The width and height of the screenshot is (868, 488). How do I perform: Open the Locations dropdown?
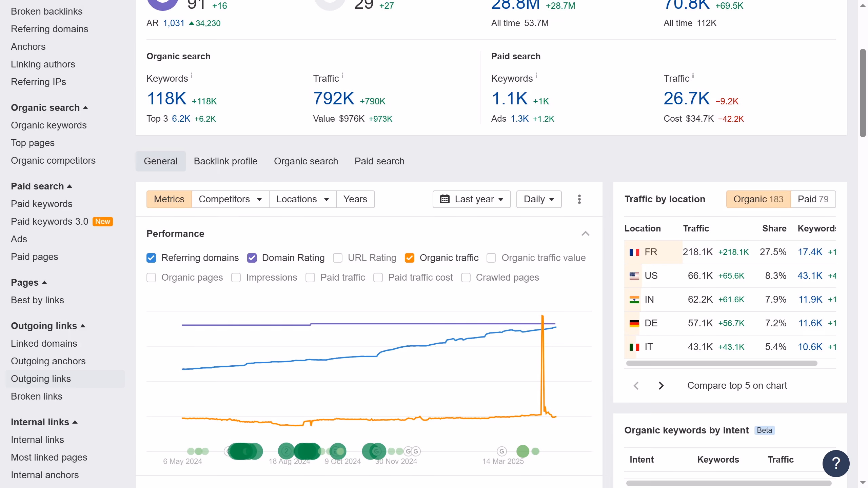[302, 199]
